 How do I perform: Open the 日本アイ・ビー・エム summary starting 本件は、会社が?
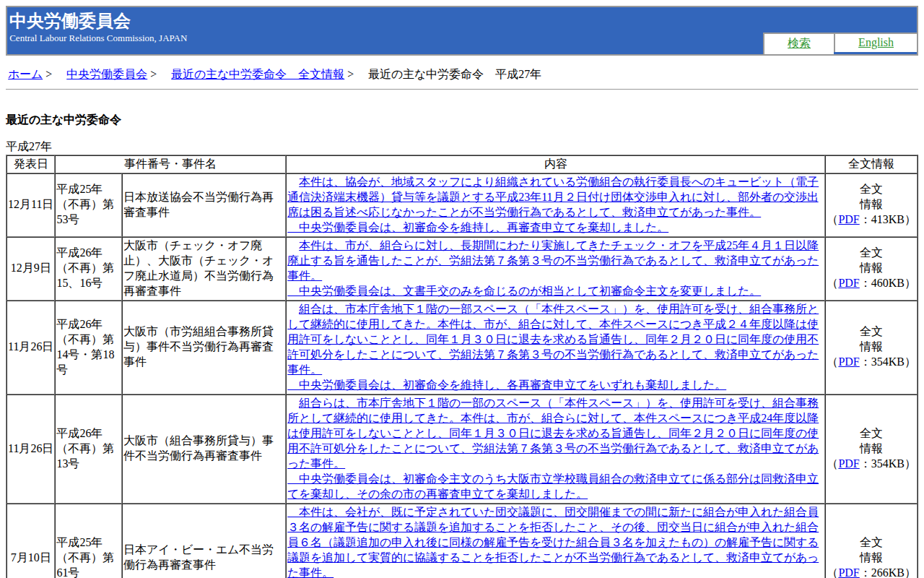(553, 542)
